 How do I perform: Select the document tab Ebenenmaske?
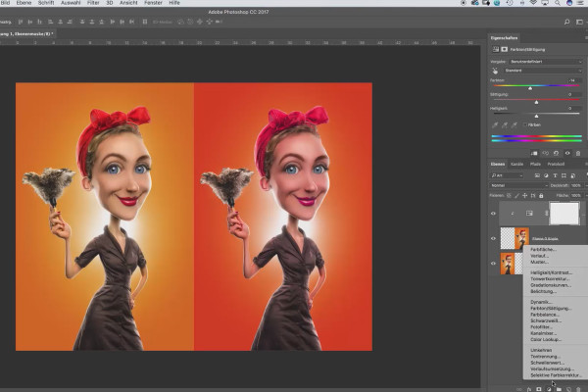click(26, 33)
